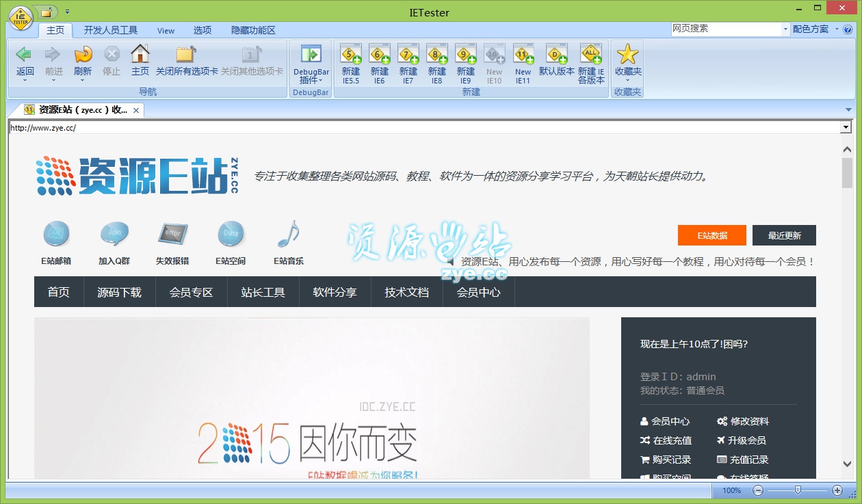The width and height of the screenshot is (862, 504).
Task: Click the 加入Q群 chat bubble icon
Action: tap(114, 234)
